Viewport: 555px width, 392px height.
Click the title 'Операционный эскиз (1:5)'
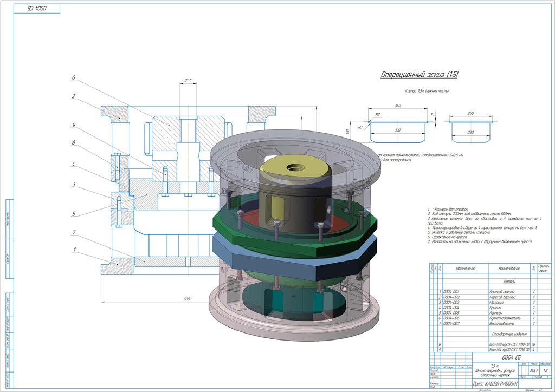point(419,75)
